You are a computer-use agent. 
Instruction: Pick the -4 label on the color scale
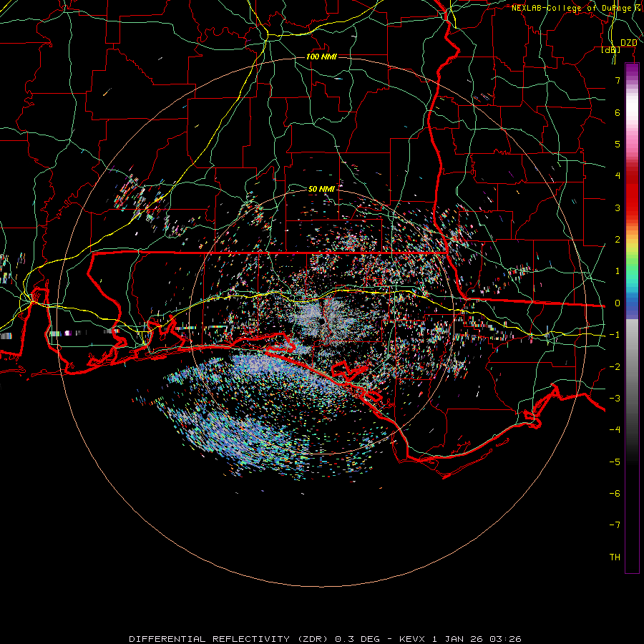[x=615, y=430]
